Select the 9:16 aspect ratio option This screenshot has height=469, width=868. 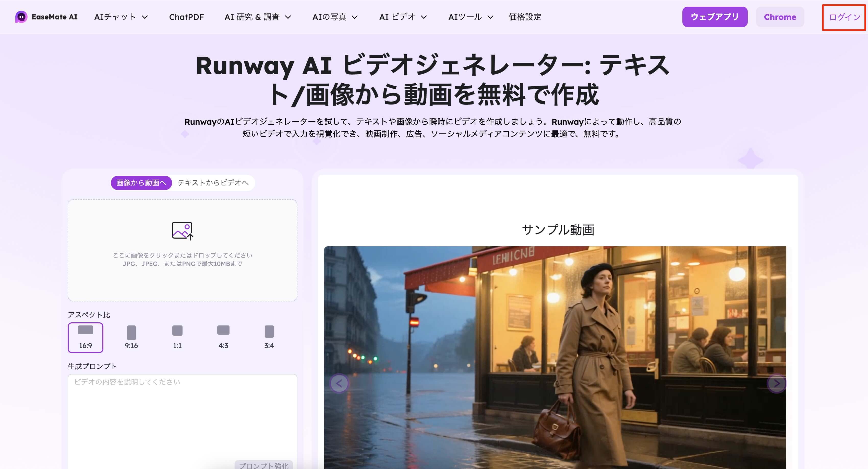(x=131, y=337)
